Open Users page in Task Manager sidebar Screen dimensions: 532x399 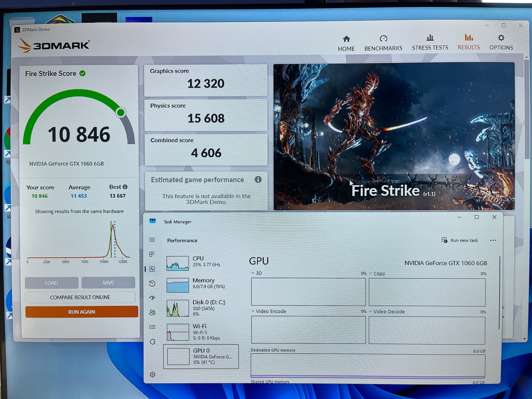click(152, 312)
